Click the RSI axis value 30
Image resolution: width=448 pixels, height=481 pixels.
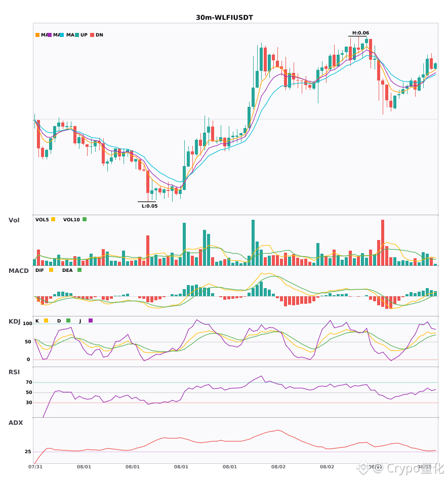[29, 403]
